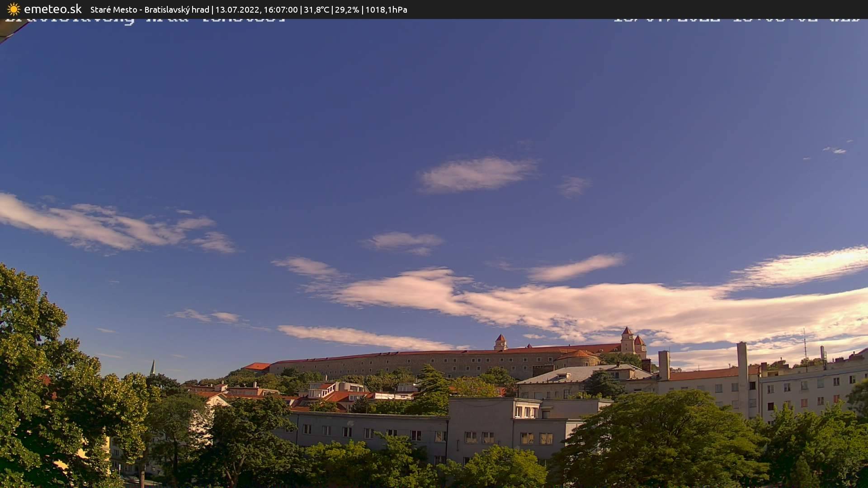Click the camera overlay timestamp at top right
The width and height of the screenshot is (868, 488).
point(736,20)
